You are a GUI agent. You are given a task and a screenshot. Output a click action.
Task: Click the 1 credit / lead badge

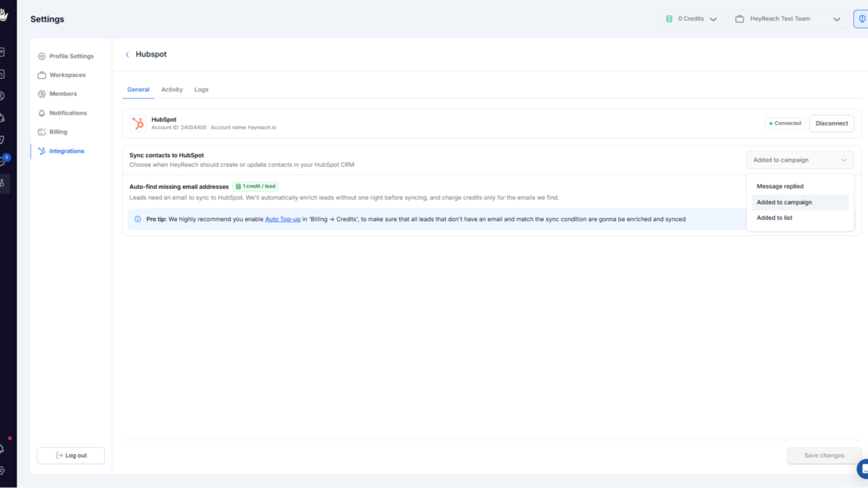pos(255,186)
